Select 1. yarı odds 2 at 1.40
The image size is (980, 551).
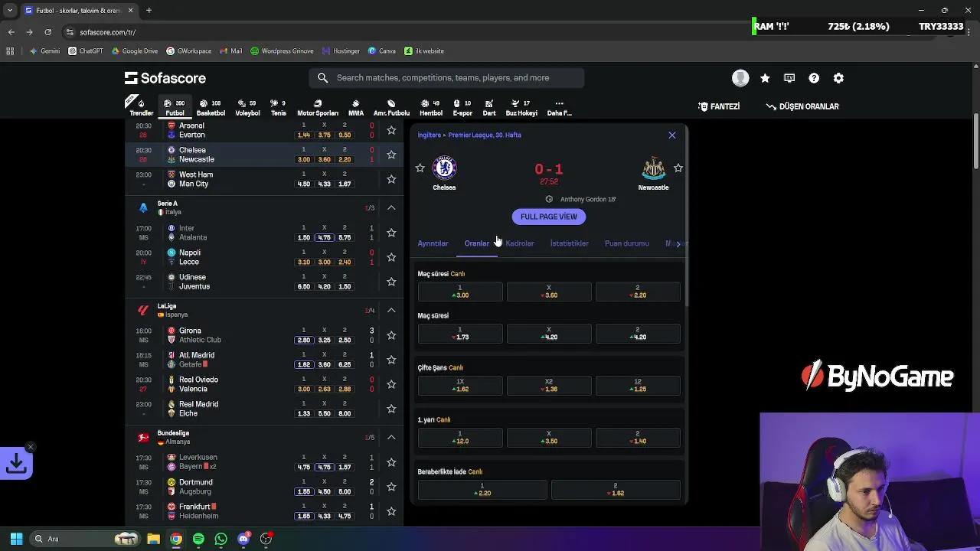point(638,438)
